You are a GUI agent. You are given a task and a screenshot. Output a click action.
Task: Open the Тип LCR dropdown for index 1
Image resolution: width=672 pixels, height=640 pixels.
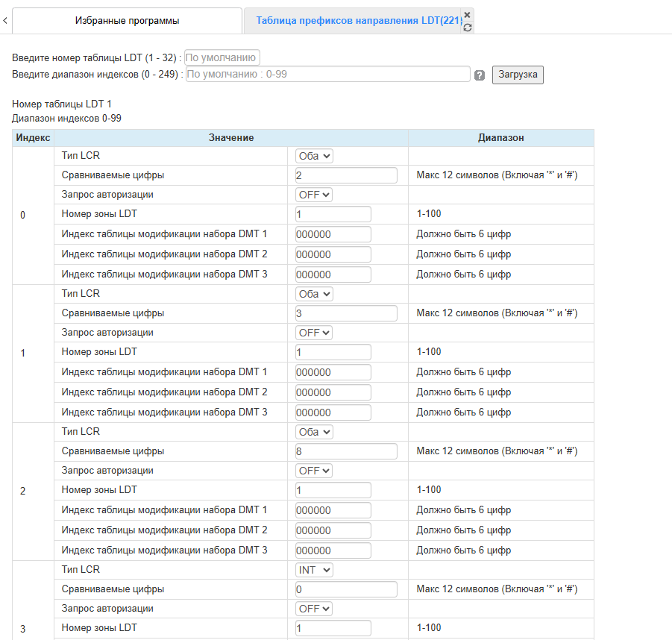314,294
